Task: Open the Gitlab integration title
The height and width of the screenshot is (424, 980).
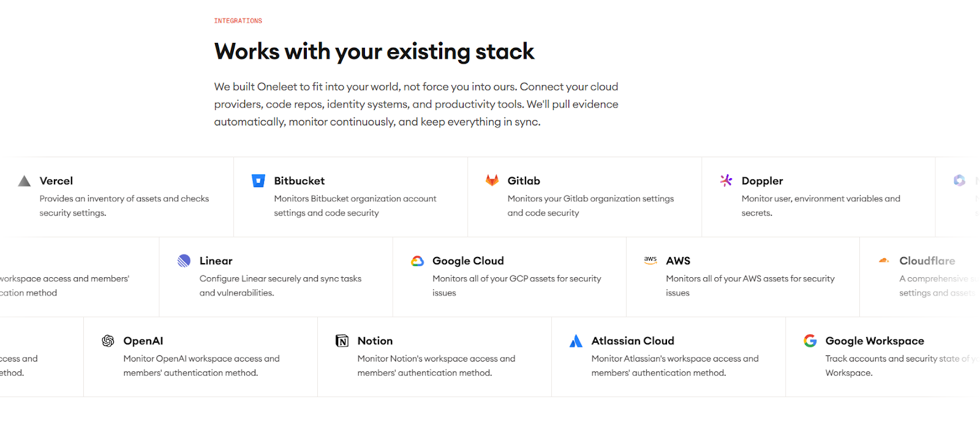Action: click(524, 181)
